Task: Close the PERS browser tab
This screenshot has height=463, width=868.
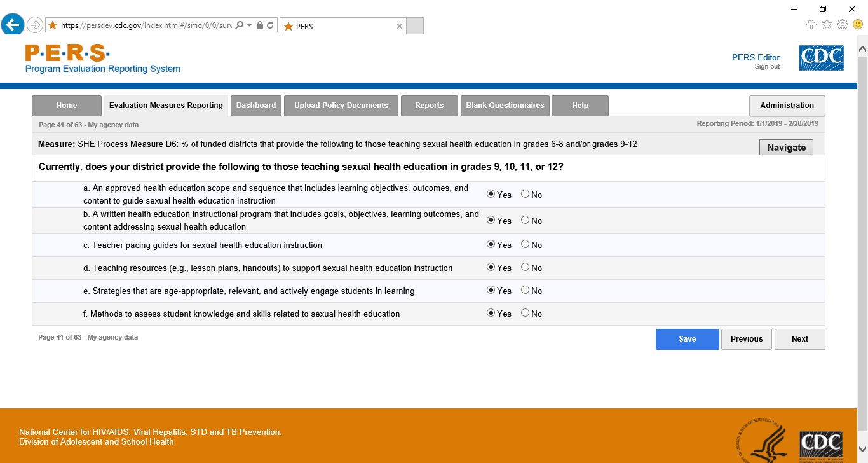Action: (x=400, y=26)
